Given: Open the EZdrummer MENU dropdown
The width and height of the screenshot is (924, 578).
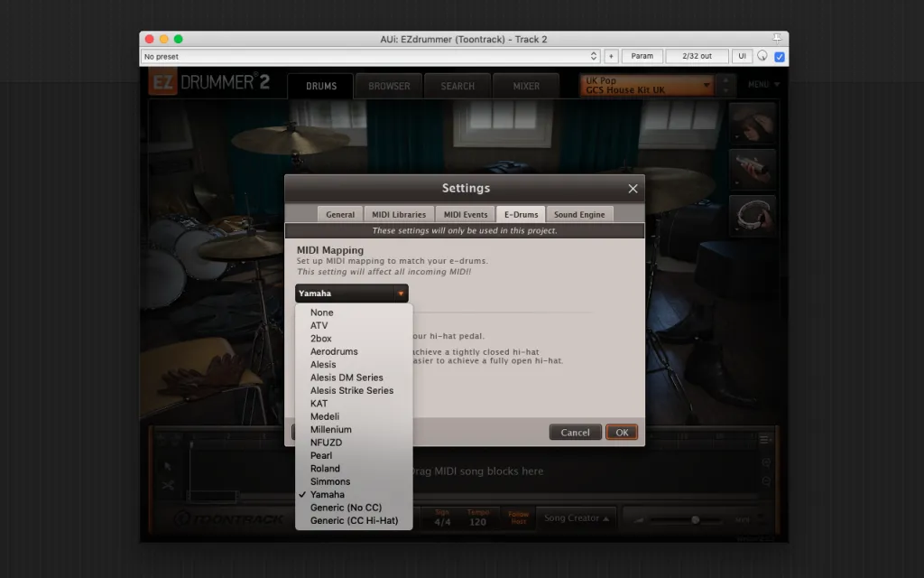Looking at the screenshot, I should click(763, 85).
